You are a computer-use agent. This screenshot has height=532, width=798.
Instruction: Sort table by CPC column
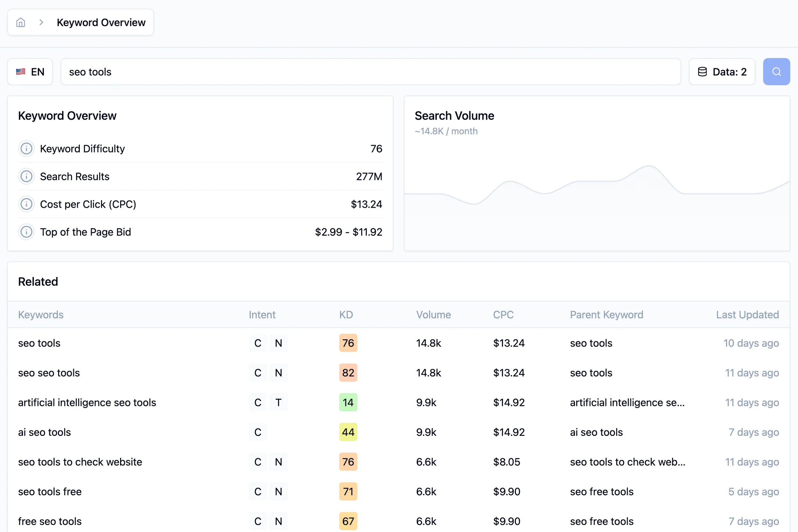503,315
